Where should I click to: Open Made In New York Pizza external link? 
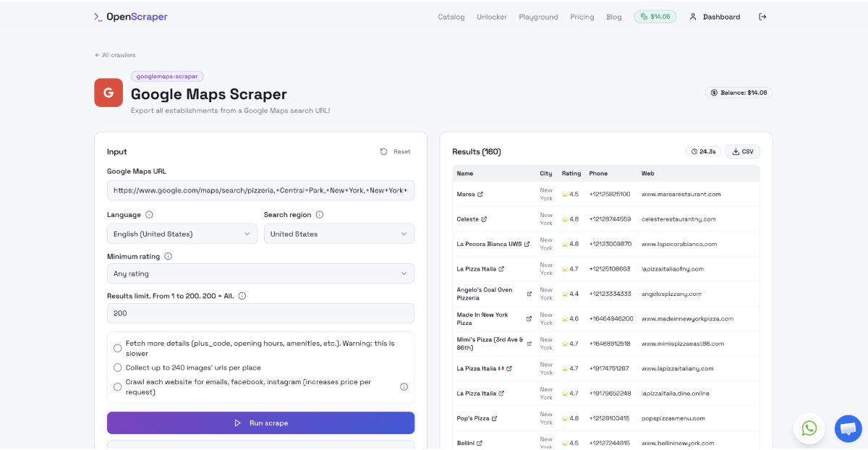(x=529, y=319)
